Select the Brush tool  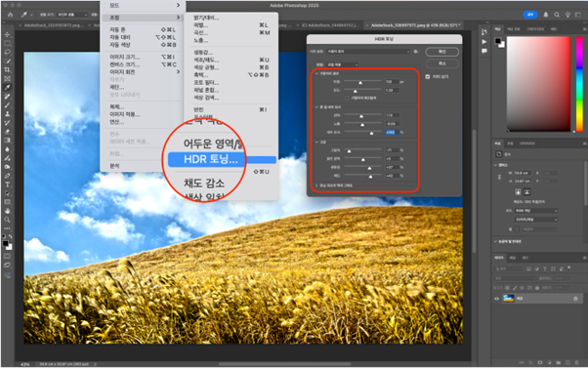click(x=7, y=105)
